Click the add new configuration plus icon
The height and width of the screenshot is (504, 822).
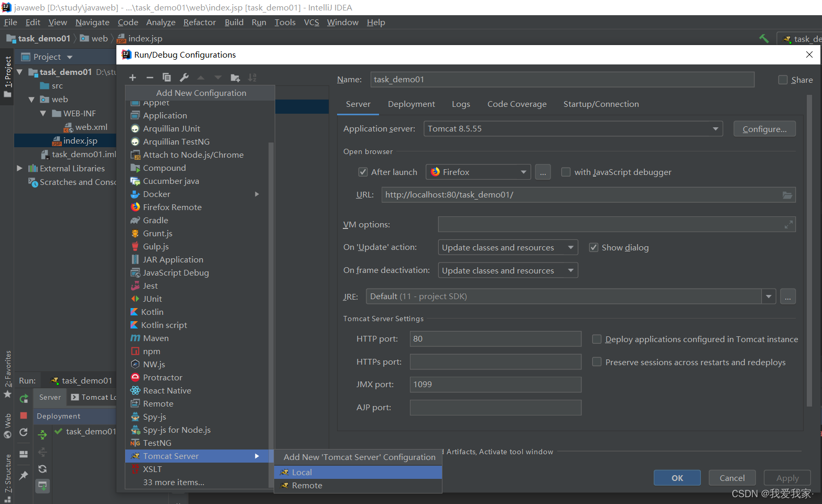133,78
